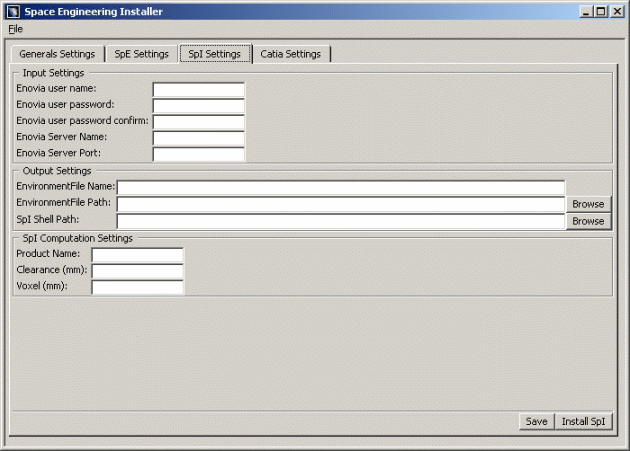
Task: Click the 'Voxel (mm):' label
Action: [x=42, y=286]
